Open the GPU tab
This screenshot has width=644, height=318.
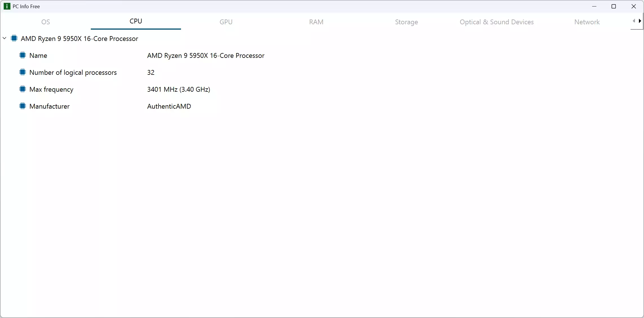(x=226, y=22)
